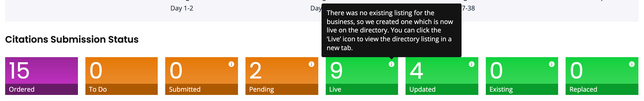The image size is (644, 101).
Task: Click the info icon on Replaced tile
Action: [632, 64]
